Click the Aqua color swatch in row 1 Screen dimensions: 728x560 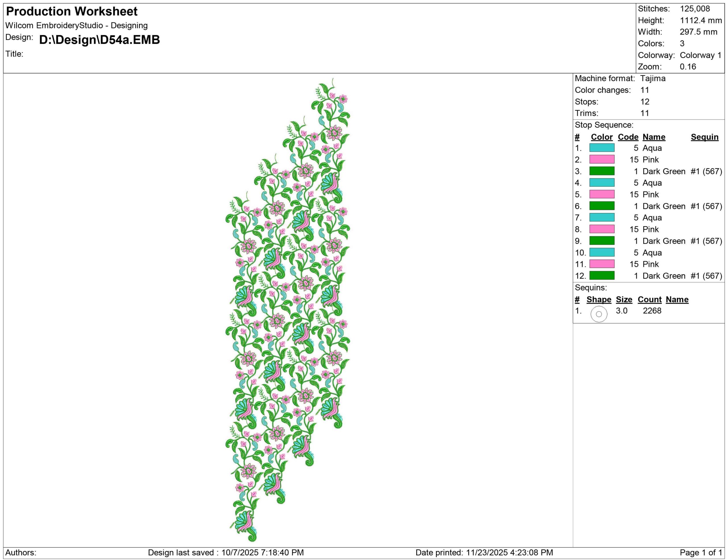(x=602, y=148)
